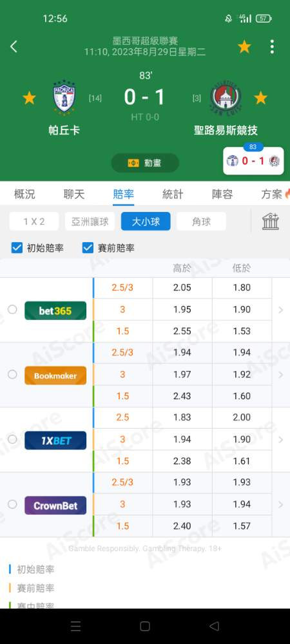Screen dimensions: 290x644
Task: Tap the Atlético San Luis crest
Action: click(226, 98)
